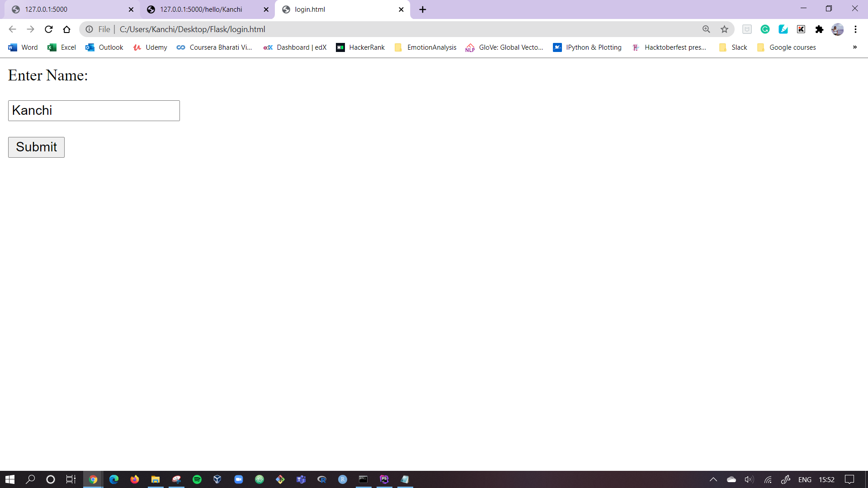Show hidden system tray icons

(713, 479)
